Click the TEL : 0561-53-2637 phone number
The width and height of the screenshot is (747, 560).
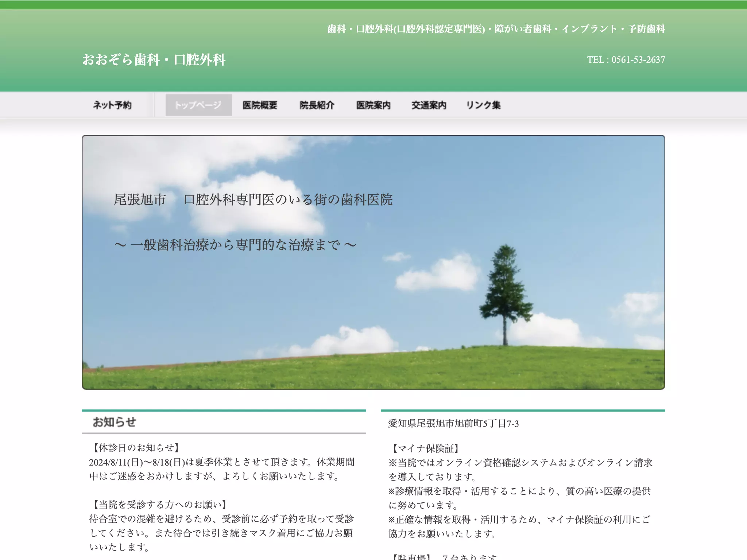pyautogui.click(x=626, y=59)
